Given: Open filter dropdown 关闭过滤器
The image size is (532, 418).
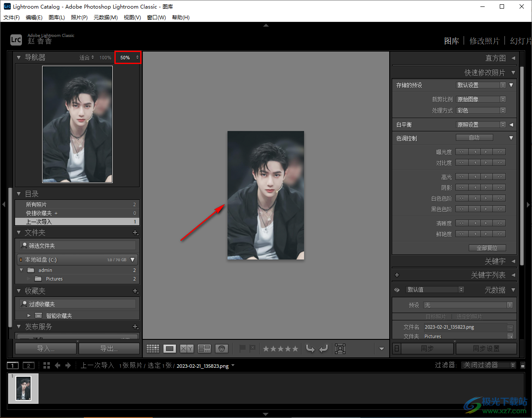Looking at the screenshot, I should 489,365.
